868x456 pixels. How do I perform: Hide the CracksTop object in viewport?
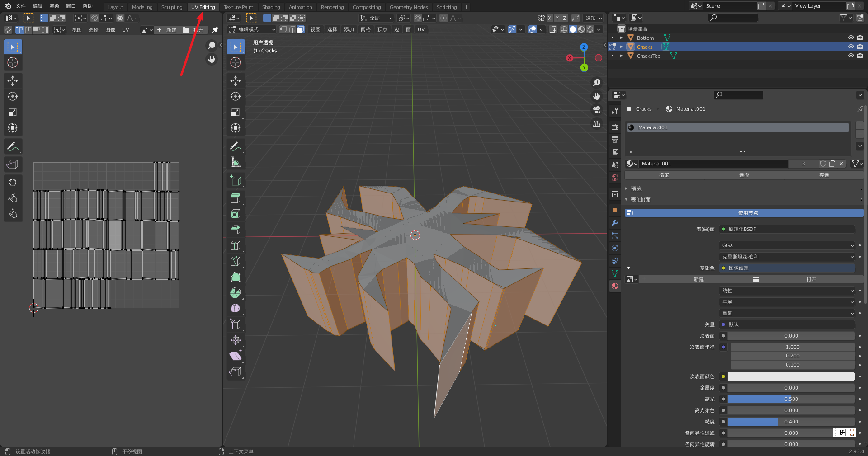(x=851, y=56)
